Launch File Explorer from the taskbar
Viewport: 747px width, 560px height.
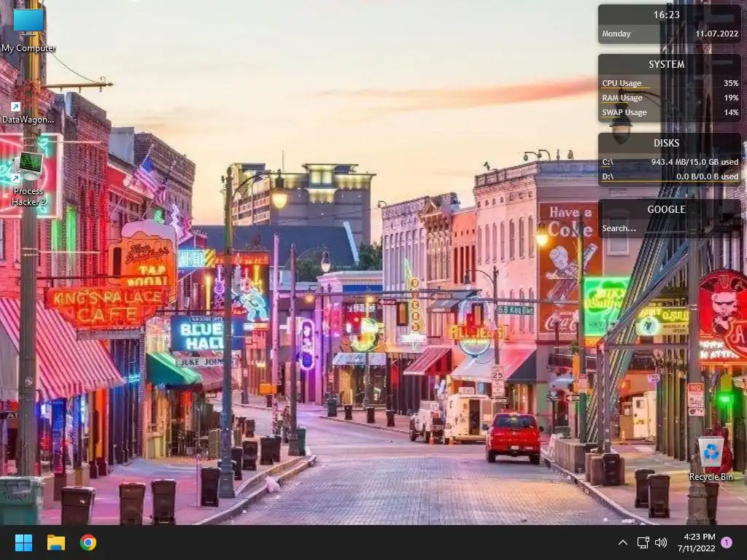tap(55, 542)
